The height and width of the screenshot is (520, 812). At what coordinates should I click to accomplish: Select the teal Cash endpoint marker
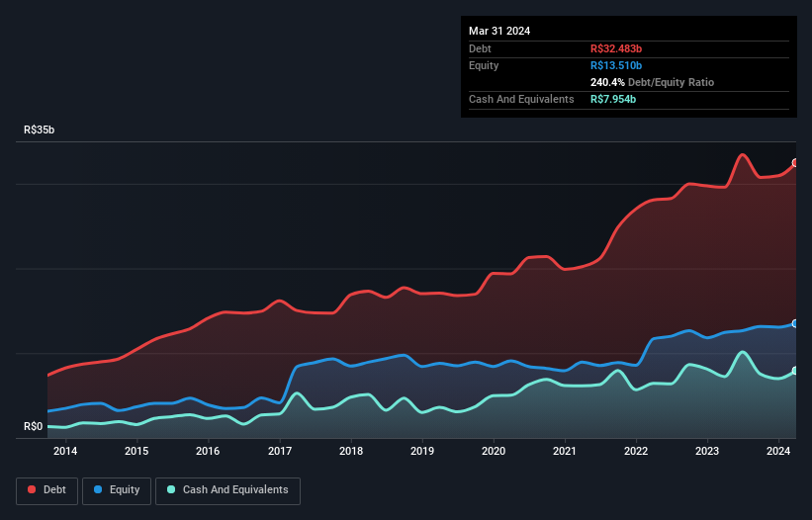pyautogui.click(x=795, y=371)
